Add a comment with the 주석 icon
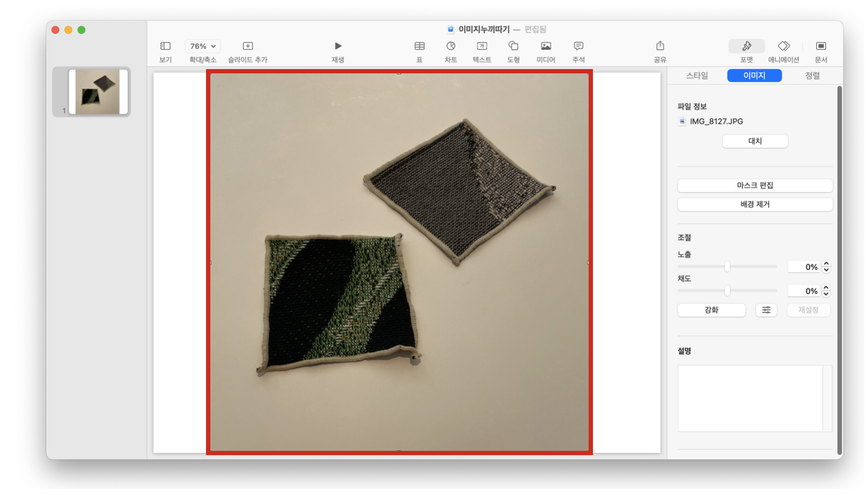Screen dimensions: 868x498 (x=578, y=46)
